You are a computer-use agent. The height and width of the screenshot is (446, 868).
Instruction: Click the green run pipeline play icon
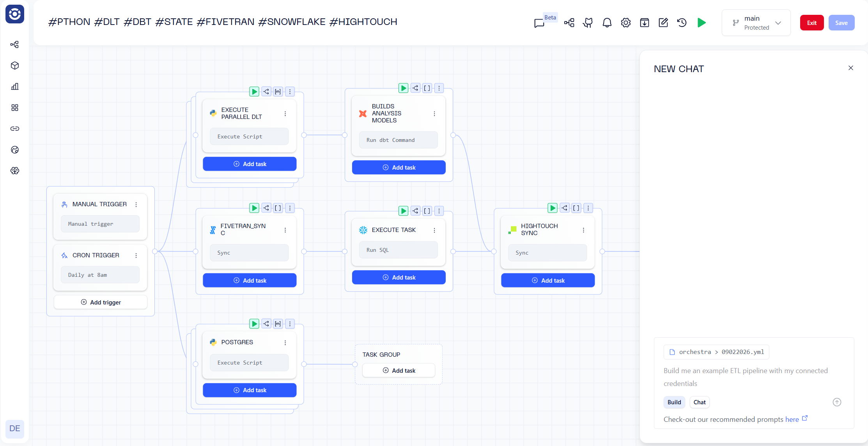click(x=701, y=23)
